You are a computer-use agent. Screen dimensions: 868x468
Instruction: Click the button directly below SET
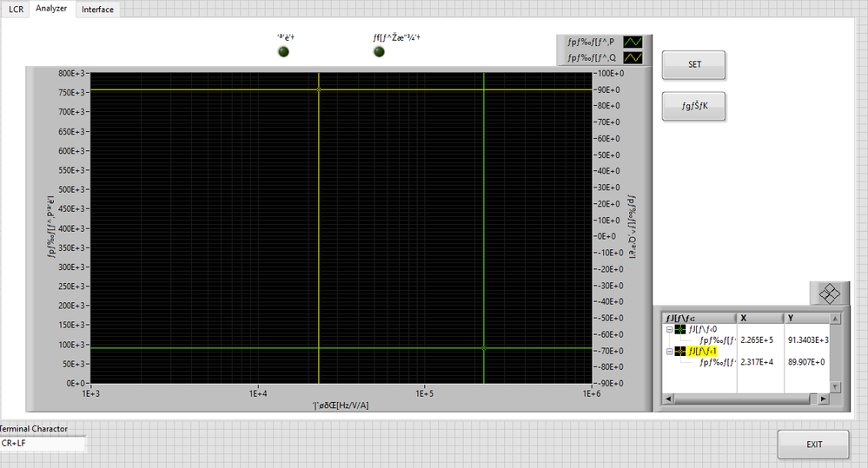[693, 106]
